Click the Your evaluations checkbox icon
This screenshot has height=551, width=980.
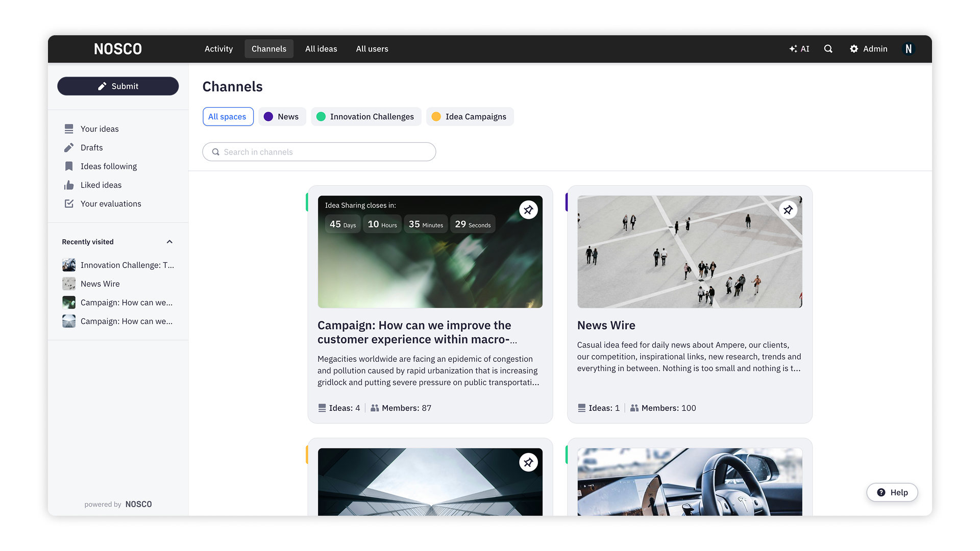click(69, 204)
